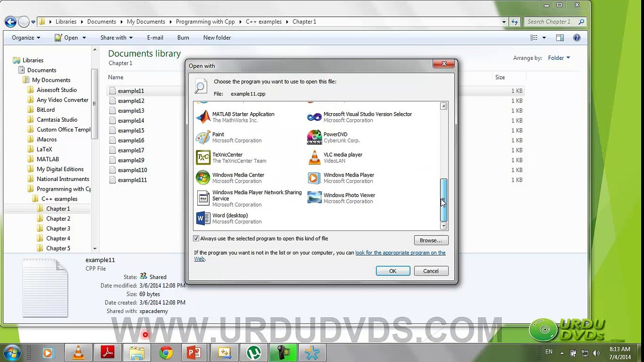Select file example111 in the file list
Image resolution: width=644 pixels, height=362 pixels.
pos(132,180)
